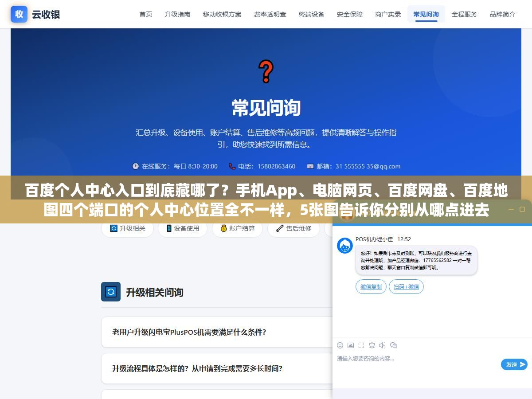Open 全程服务 in the top menu
The height and width of the screenshot is (399, 532).
click(x=464, y=14)
